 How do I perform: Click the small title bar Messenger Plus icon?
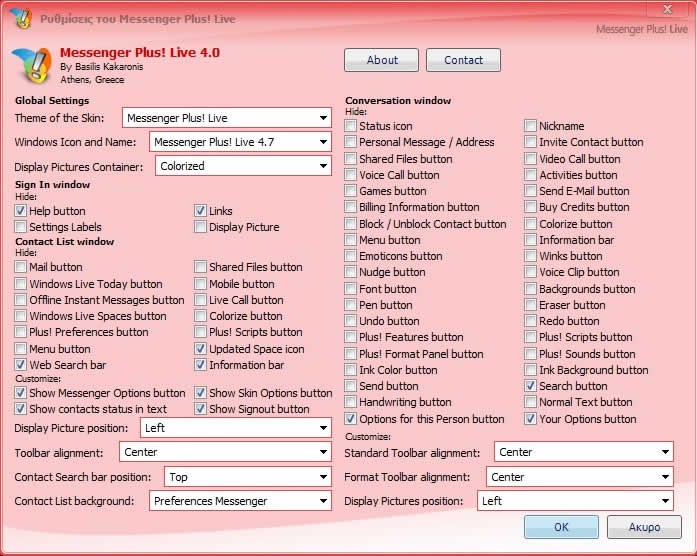pos(21,18)
